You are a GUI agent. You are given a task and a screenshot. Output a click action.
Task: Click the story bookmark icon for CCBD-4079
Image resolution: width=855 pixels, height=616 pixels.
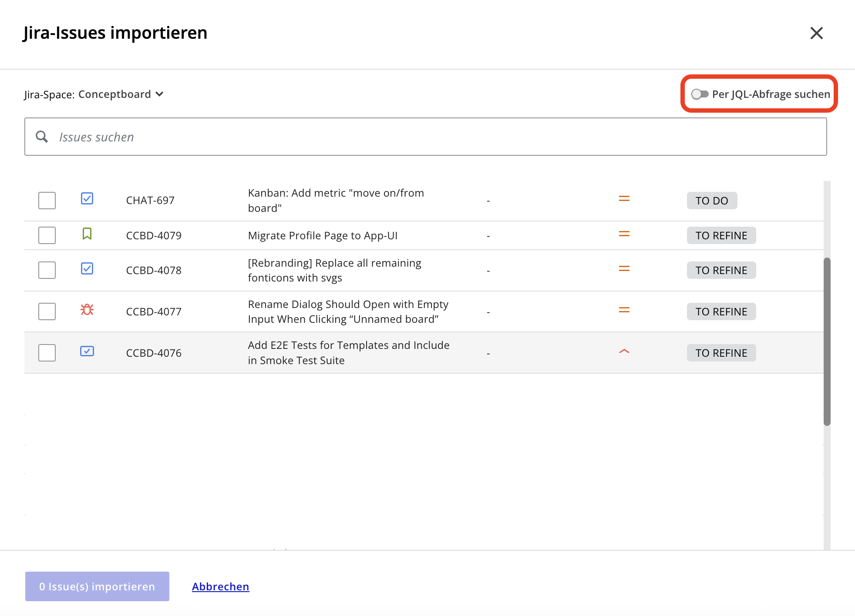coord(87,234)
